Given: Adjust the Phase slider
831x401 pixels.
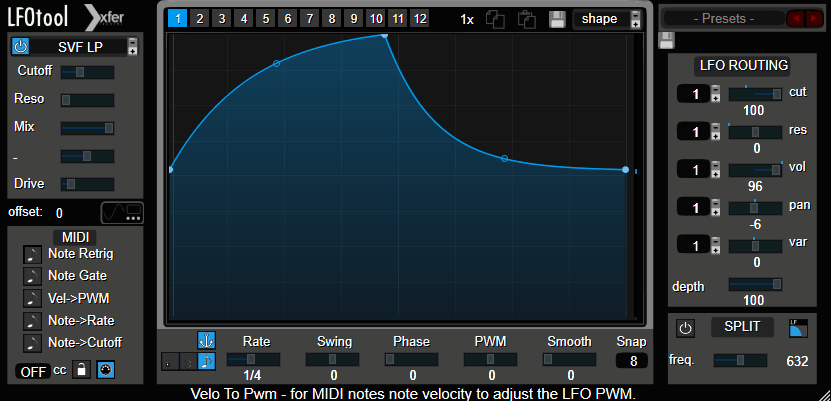Looking at the screenshot, I should tap(411, 360).
